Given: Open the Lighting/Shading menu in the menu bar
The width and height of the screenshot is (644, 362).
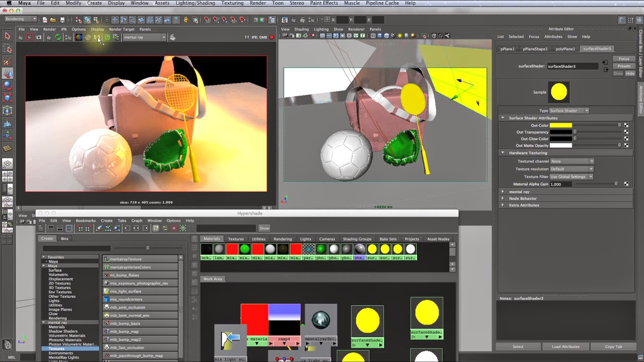Looking at the screenshot, I should 195,3.
